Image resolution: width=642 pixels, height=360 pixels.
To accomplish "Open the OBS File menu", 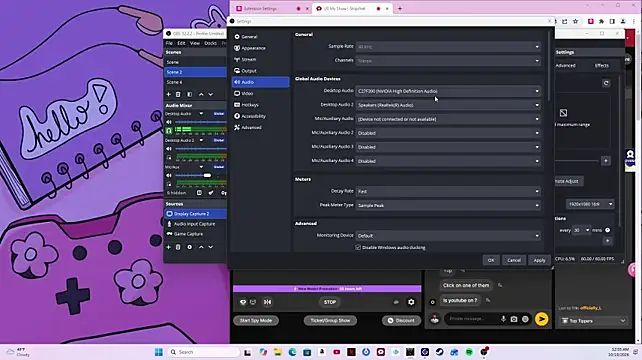I will click(169, 43).
